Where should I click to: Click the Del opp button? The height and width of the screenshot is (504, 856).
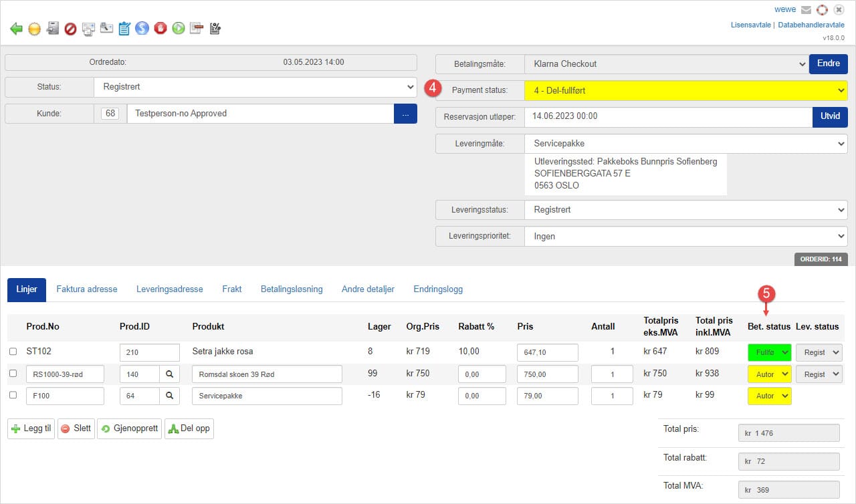coord(189,428)
